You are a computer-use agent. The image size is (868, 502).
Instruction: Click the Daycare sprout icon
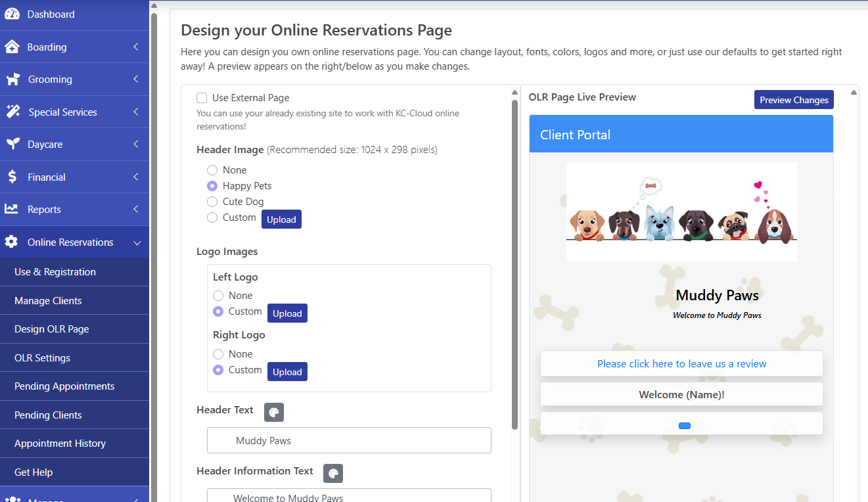12,145
